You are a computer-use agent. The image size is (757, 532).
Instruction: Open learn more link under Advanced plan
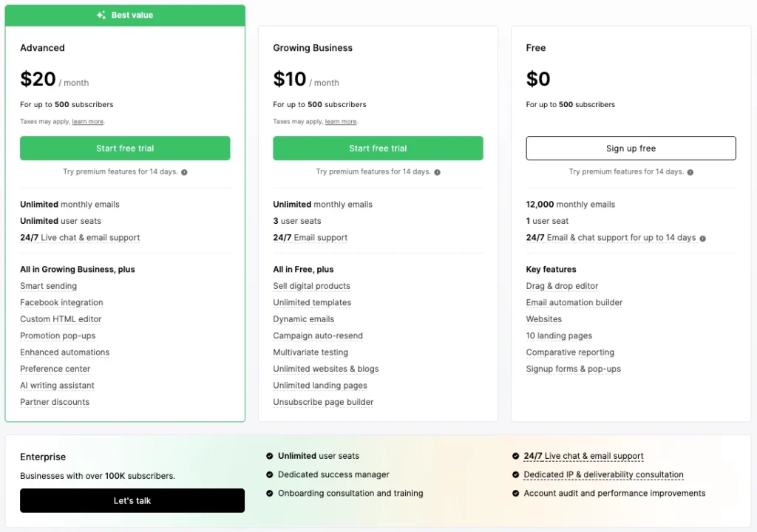(x=87, y=122)
